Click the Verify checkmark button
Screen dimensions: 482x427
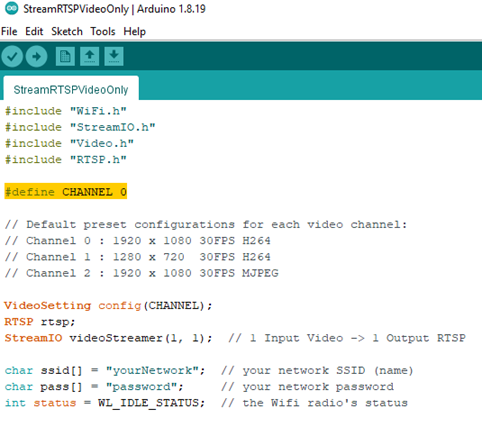click(x=12, y=56)
